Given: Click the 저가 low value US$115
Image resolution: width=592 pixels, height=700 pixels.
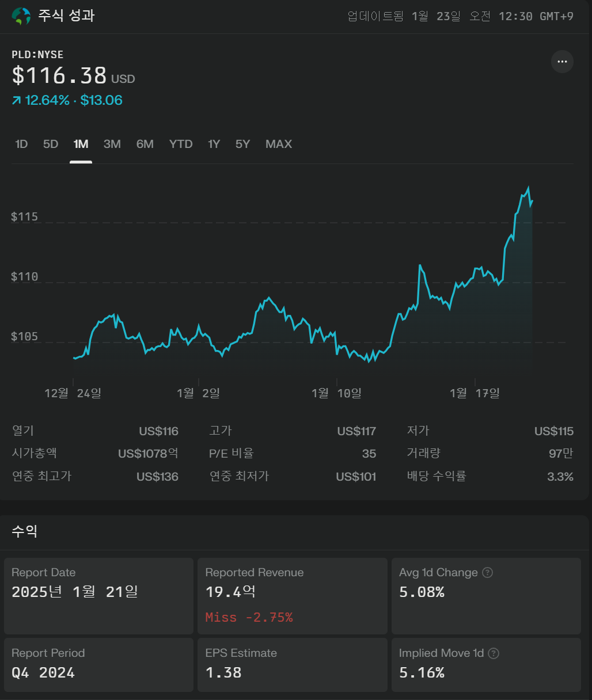Looking at the screenshot, I should [554, 431].
